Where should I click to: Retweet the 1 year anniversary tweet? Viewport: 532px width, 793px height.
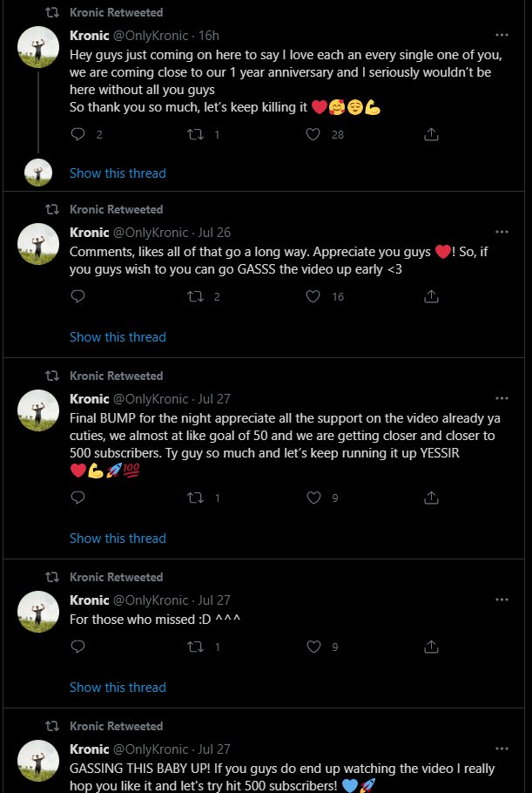tap(196, 134)
